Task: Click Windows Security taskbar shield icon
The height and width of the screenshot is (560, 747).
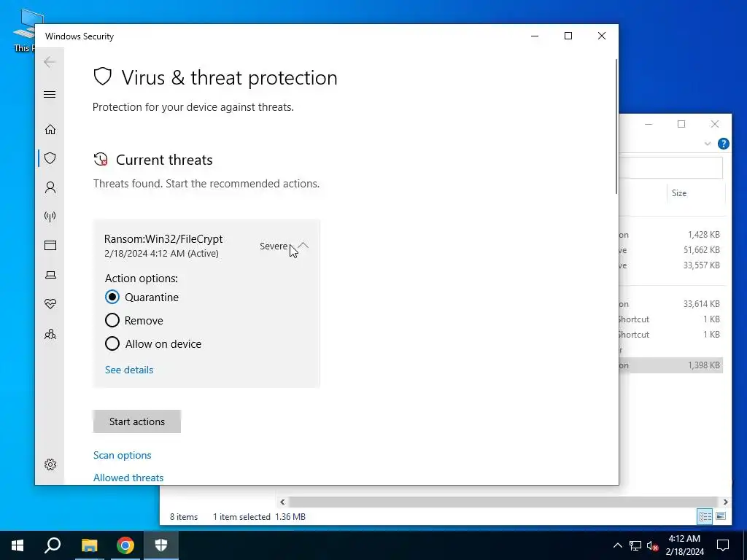Action: 161,545
